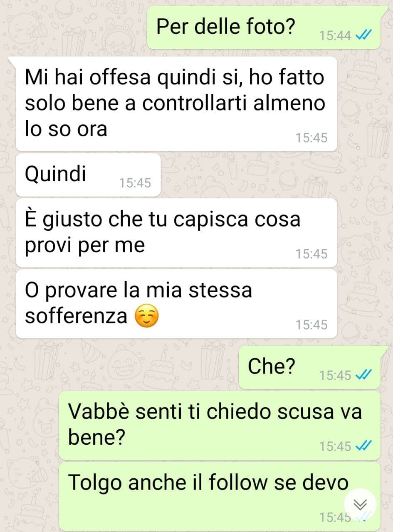Click the 15:44 timestamp on the first message
This screenshot has width=393, height=532.
pos(335,36)
